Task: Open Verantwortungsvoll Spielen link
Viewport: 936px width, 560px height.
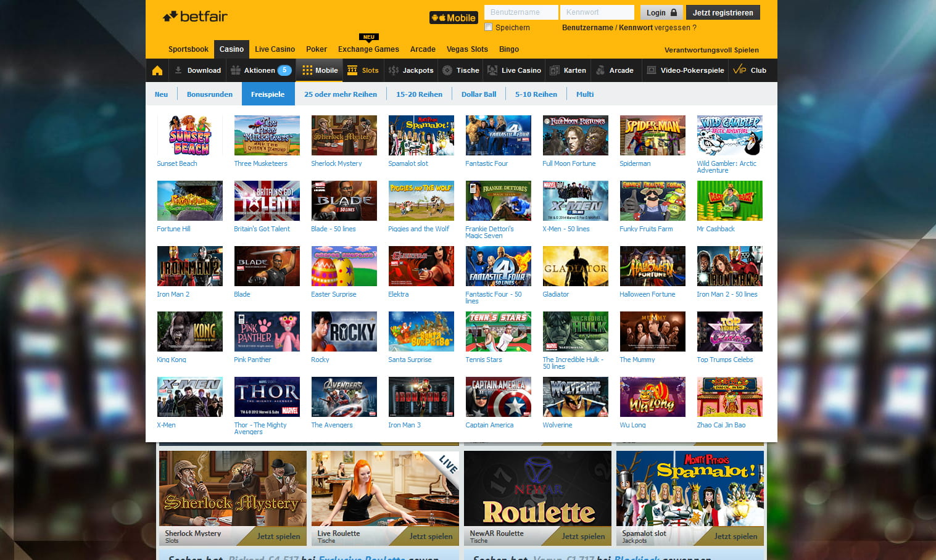Action: click(711, 50)
